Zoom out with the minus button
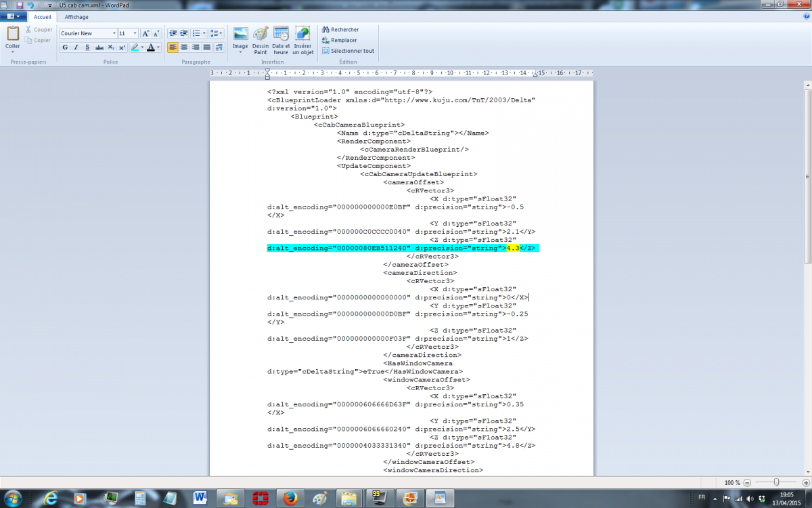The width and height of the screenshot is (812, 508). click(x=747, y=482)
